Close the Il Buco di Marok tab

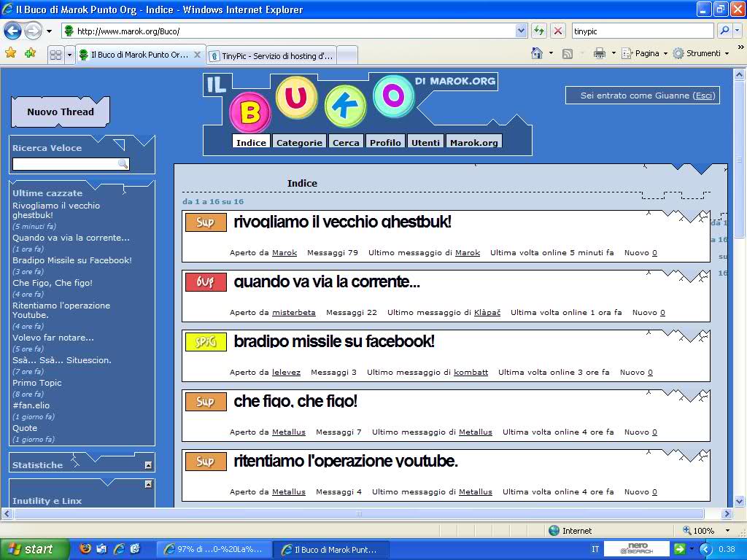coord(197,55)
